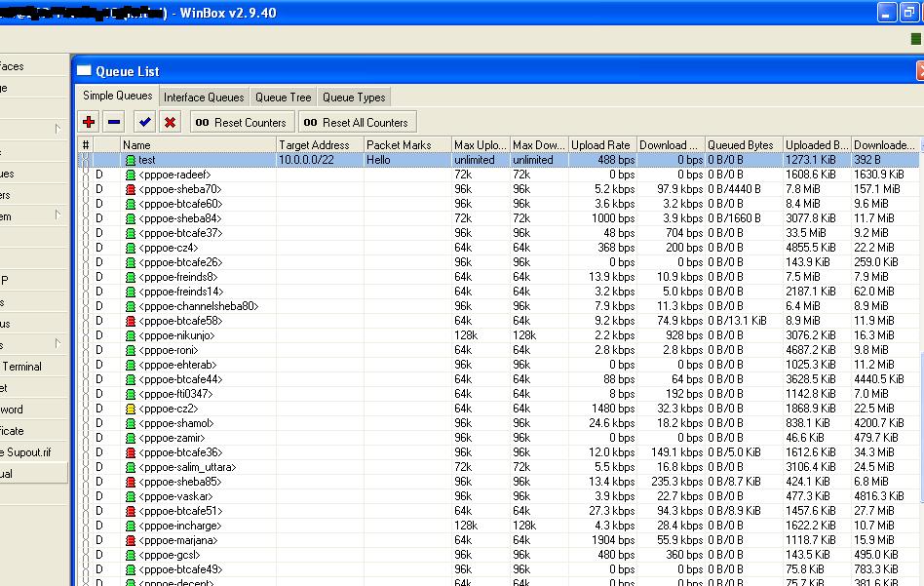Select the pppoe-channelsheba80 queue name
The width and height of the screenshot is (924, 586).
(x=199, y=306)
